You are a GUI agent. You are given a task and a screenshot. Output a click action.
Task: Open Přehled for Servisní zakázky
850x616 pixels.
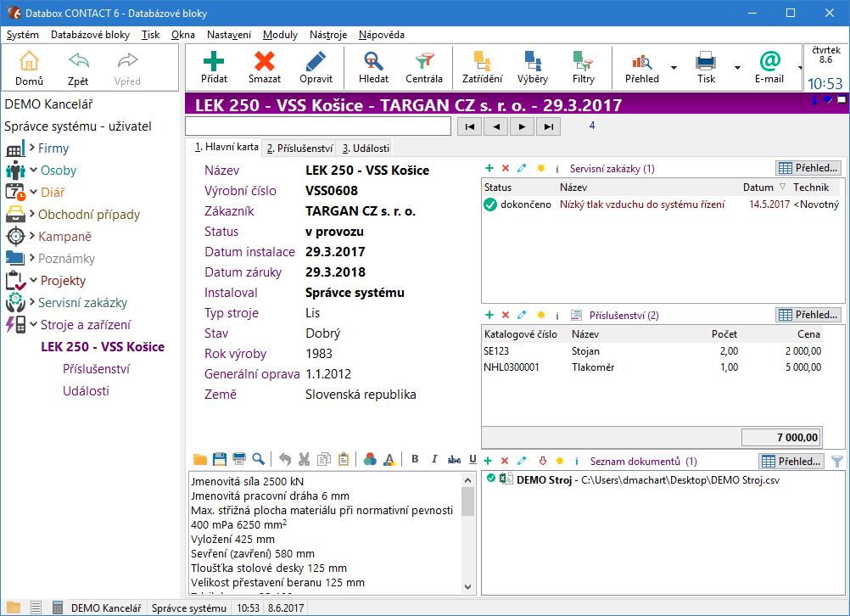808,168
